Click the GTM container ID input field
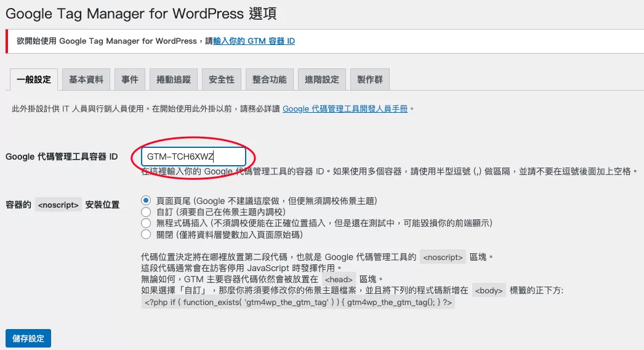Image resolution: width=644 pixels, height=350 pixels. click(193, 157)
